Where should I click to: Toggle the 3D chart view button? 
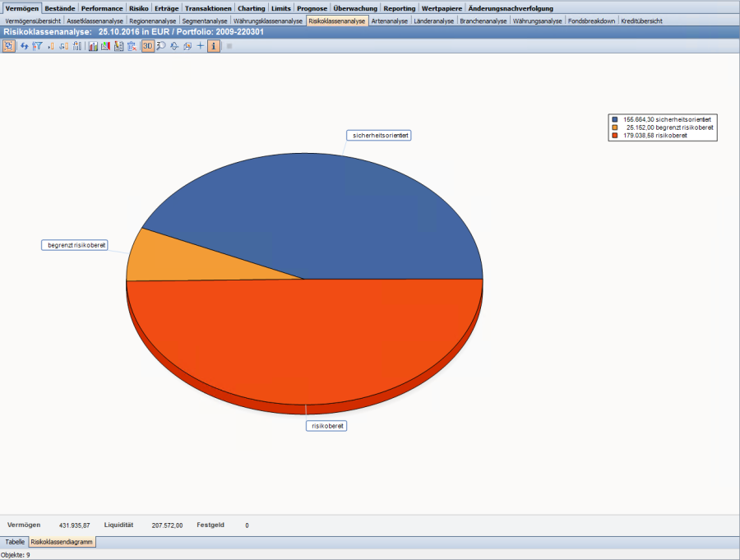click(147, 46)
